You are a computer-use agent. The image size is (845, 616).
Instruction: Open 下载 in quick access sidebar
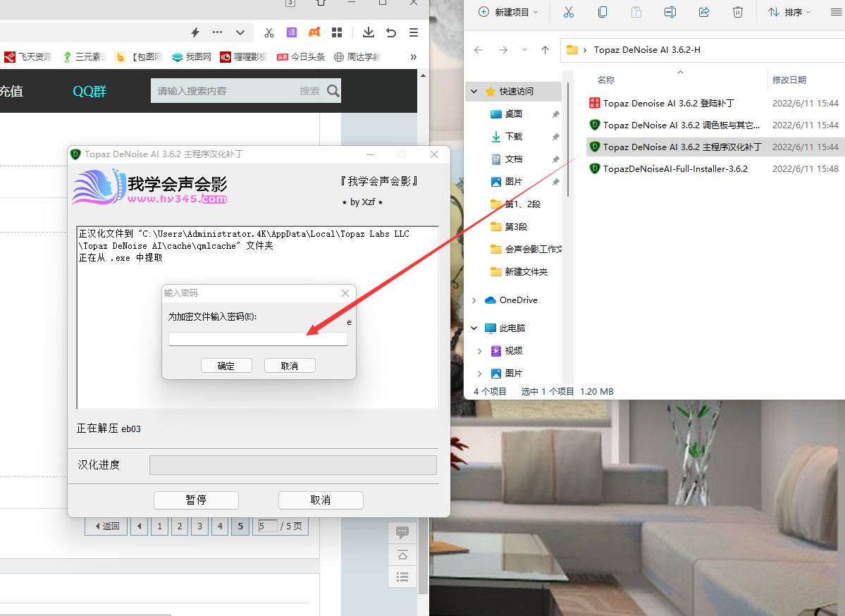(514, 137)
